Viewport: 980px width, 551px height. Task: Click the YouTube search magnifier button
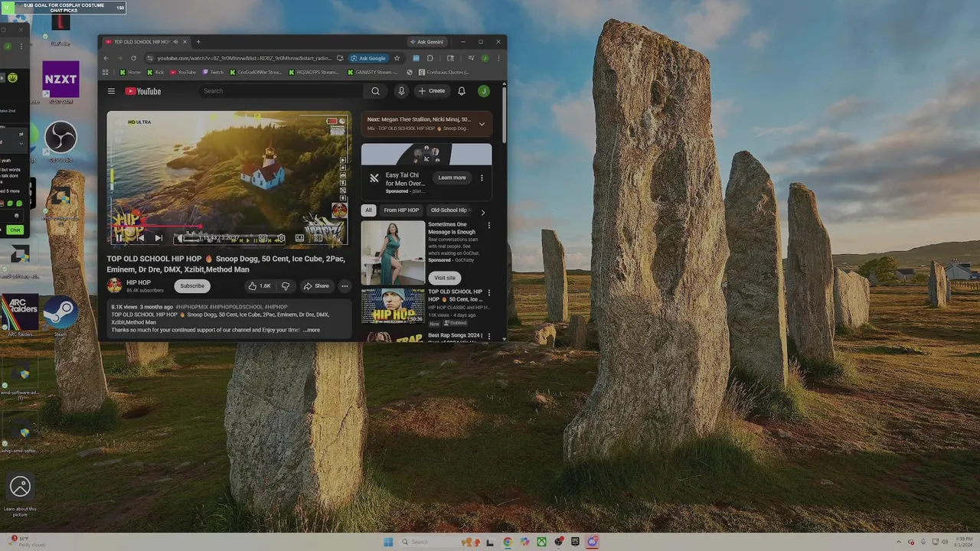click(375, 91)
